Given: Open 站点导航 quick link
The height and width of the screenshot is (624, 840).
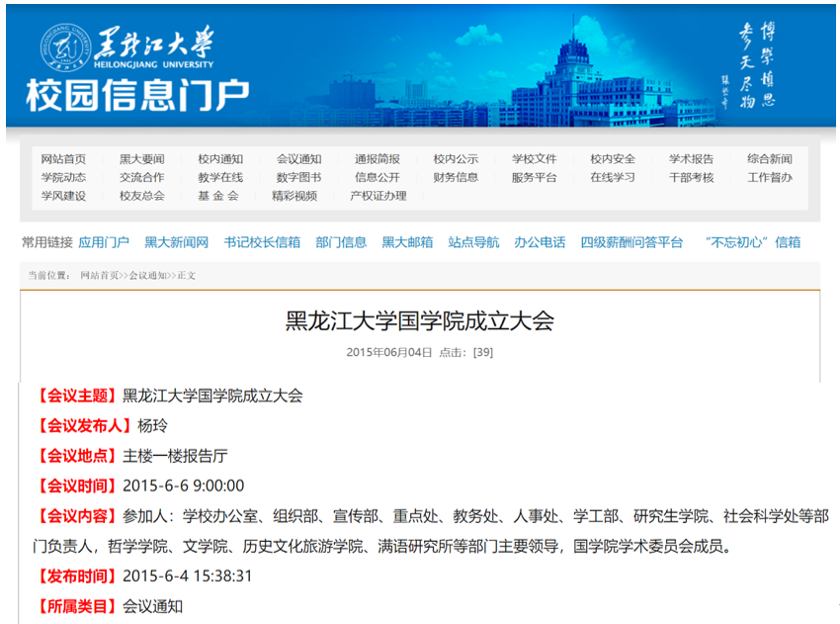Looking at the screenshot, I should point(473,242).
